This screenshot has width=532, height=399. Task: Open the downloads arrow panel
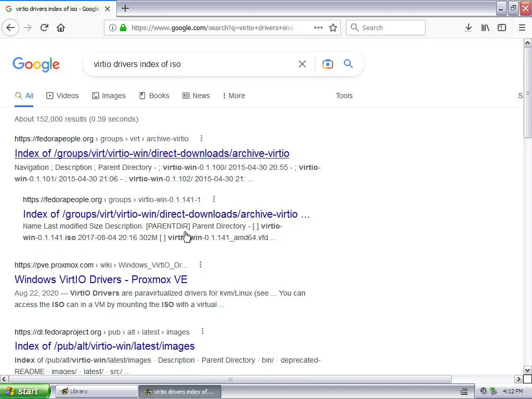pos(468,28)
